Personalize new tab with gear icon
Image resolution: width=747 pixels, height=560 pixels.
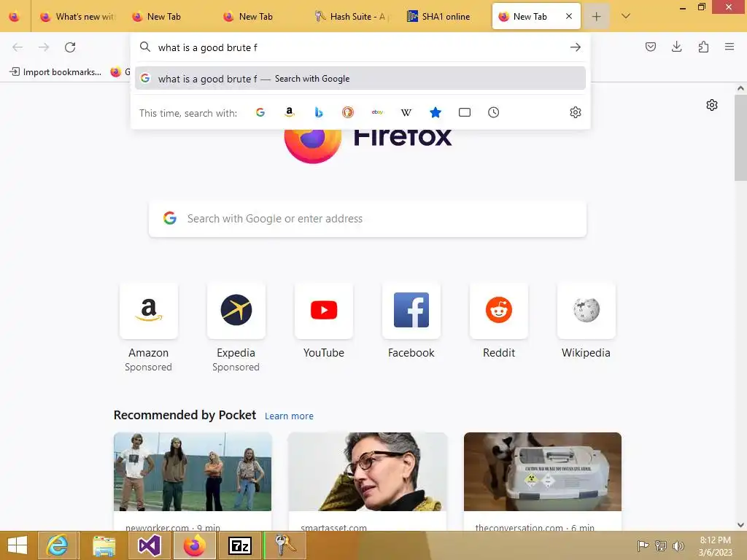coord(712,105)
